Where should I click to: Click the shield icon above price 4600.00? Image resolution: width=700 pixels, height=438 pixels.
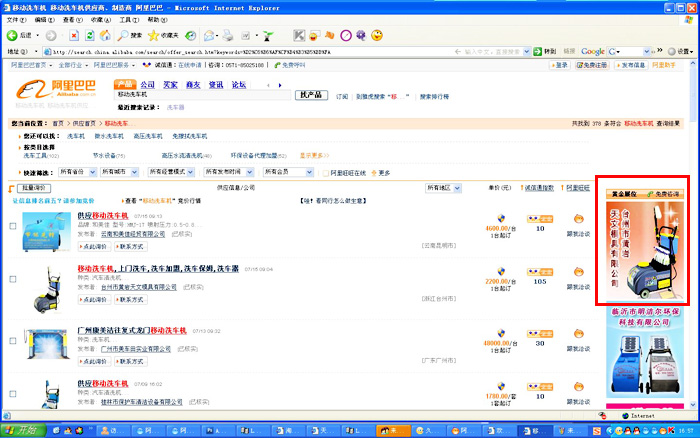pos(501,218)
